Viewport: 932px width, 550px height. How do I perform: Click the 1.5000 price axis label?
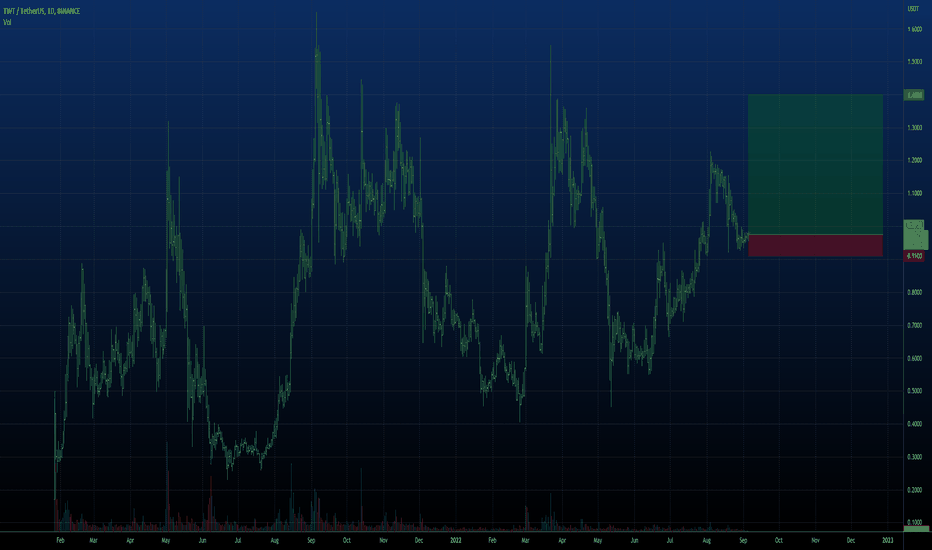coord(915,62)
